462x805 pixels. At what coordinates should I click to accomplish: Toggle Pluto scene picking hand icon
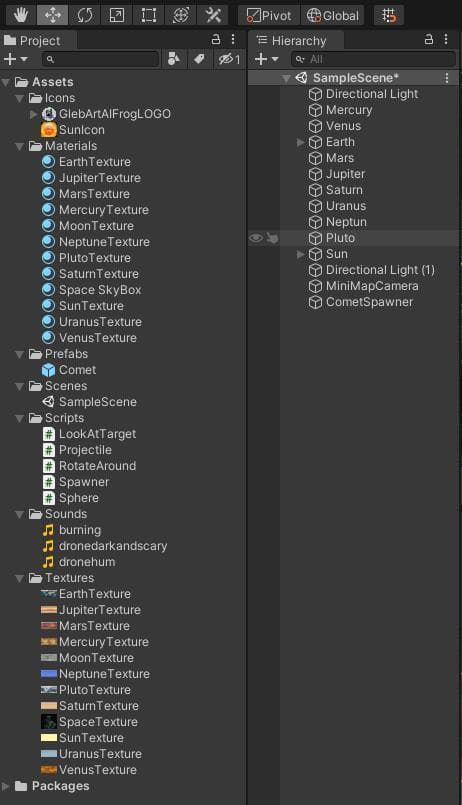click(x=272, y=238)
